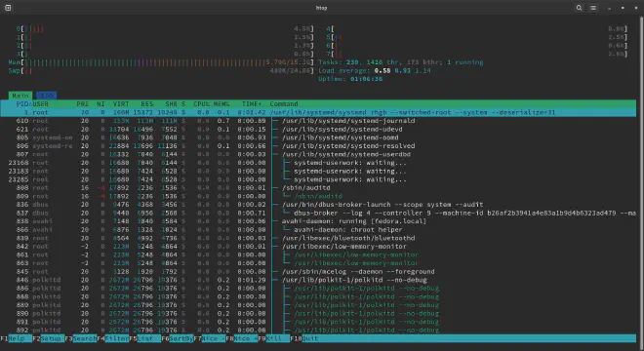The height and width of the screenshot is (351, 644).
Task: Sort by the NI column header
Action: pyautogui.click(x=101, y=104)
